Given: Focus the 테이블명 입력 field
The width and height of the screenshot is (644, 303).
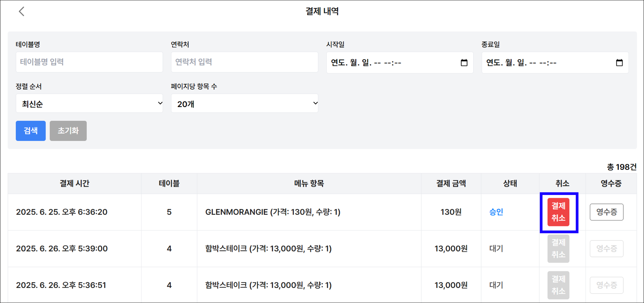Looking at the screenshot, I should 89,62.
